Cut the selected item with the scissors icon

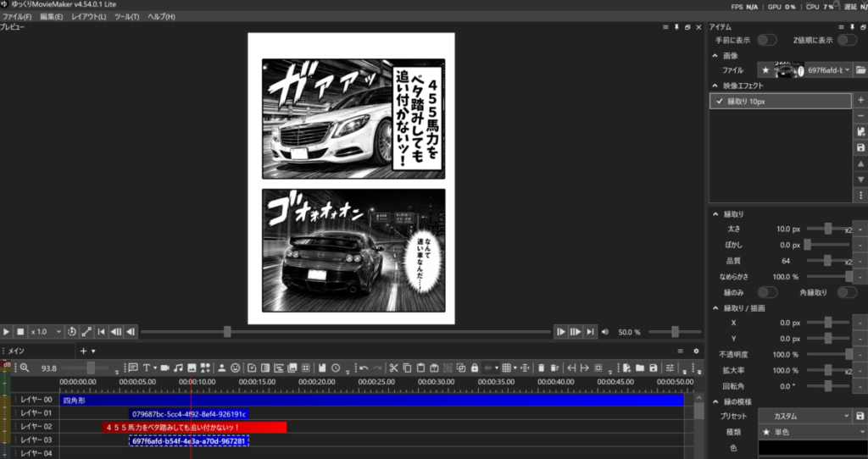pyautogui.click(x=393, y=368)
